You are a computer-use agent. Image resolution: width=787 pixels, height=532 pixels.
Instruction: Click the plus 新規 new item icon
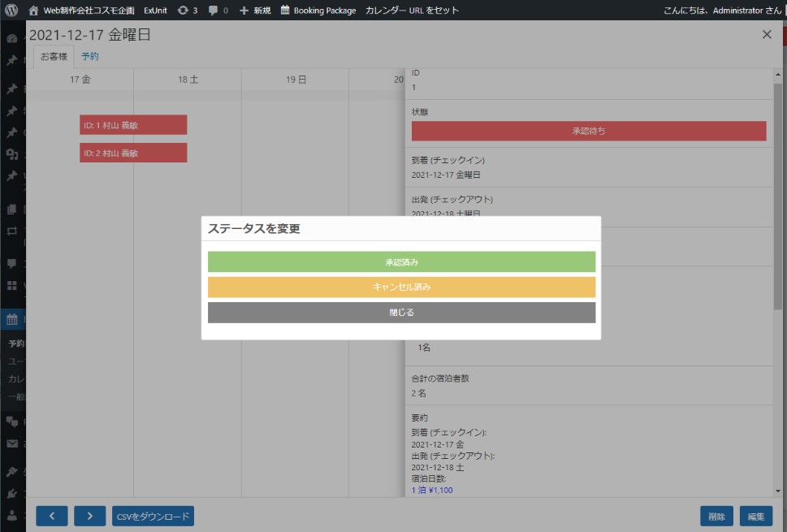(244, 11)
